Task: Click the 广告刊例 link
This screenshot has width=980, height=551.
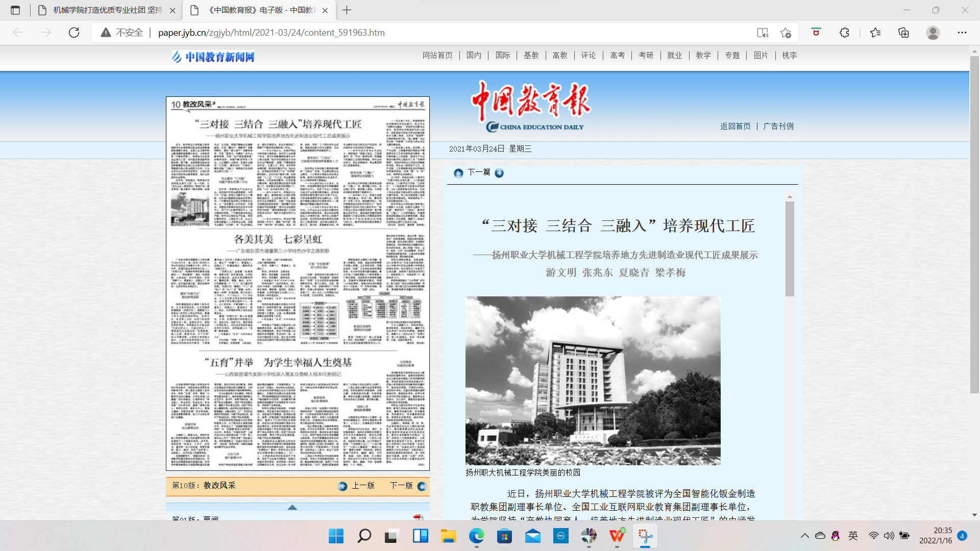Action: pyautogui.click(x=778, y=126)
